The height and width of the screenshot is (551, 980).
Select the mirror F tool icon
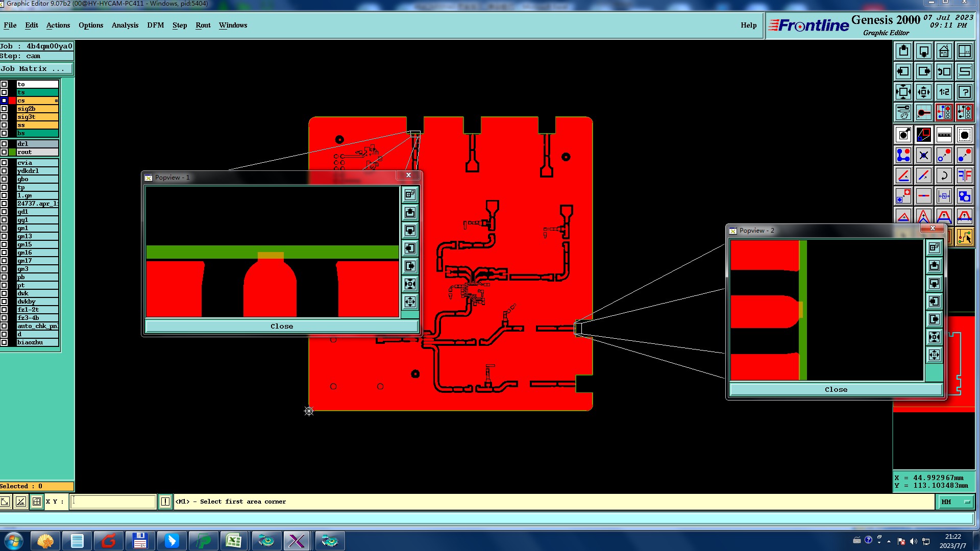[x=964, y=176]
